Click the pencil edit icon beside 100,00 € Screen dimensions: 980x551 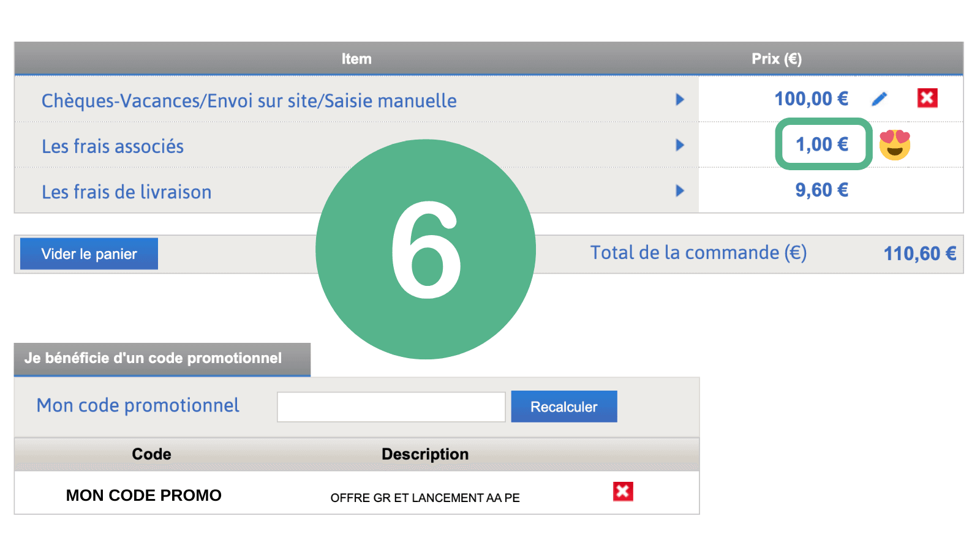click(880, 98)
